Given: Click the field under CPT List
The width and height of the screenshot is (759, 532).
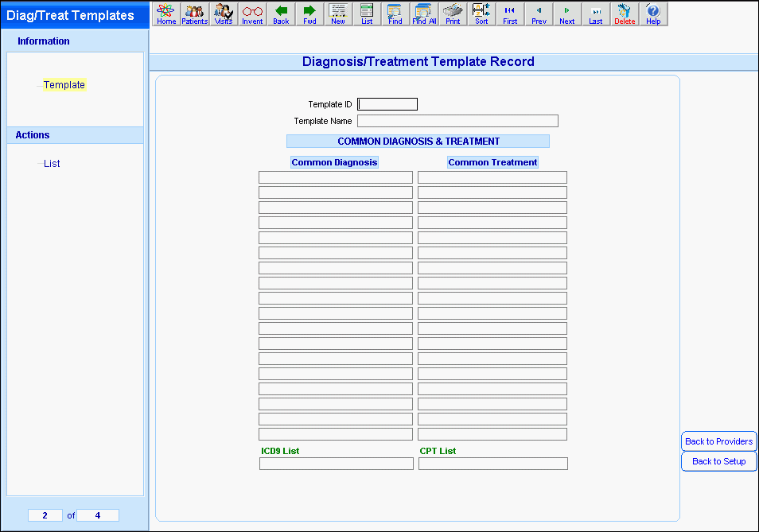Looking at the screenshot, I should (492, 464).
